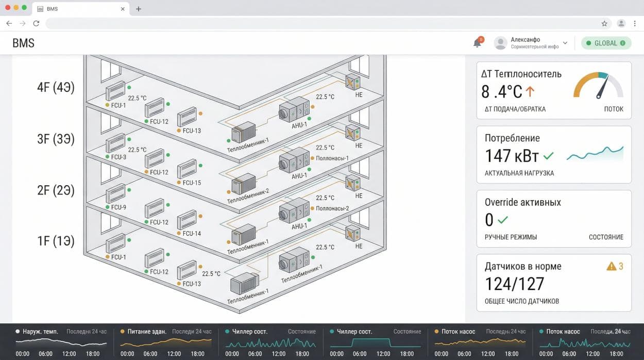The width and height of the screenshot is (644, 360).
Task: Click the Поллонасы-1 label
Action: tap(332, 158)
